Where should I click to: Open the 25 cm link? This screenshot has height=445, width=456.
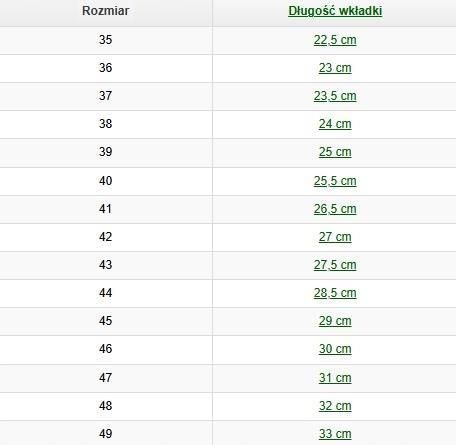pyautogui.click(x=335, y=152)
